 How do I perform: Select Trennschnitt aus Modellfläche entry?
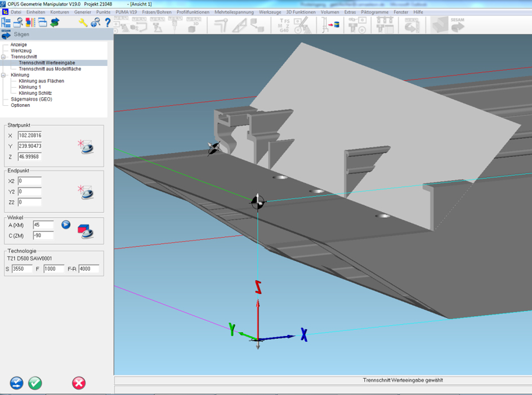coord(50,69)
